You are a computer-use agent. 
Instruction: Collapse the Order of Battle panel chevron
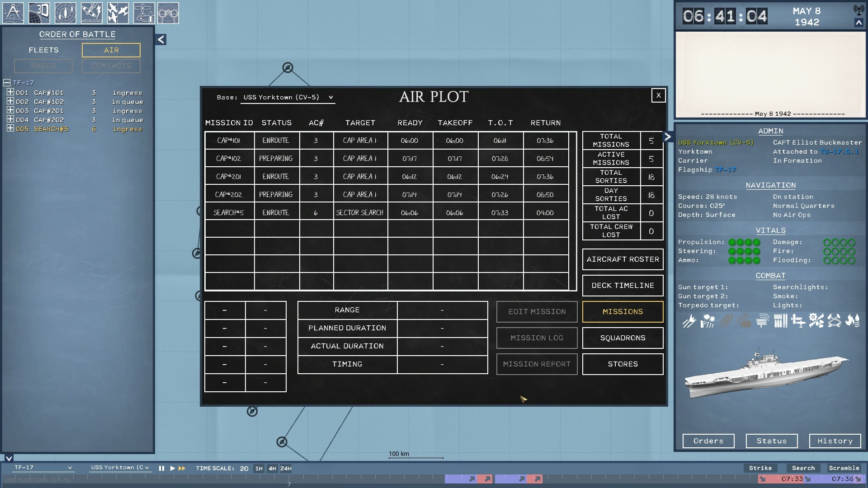pos(160,39)
